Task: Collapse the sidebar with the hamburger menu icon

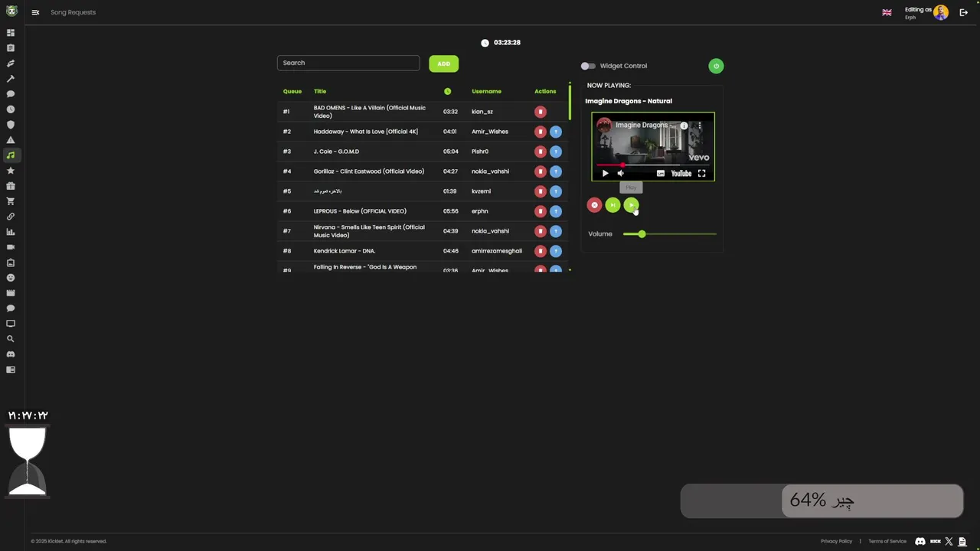Action: (x=35, y=12)
